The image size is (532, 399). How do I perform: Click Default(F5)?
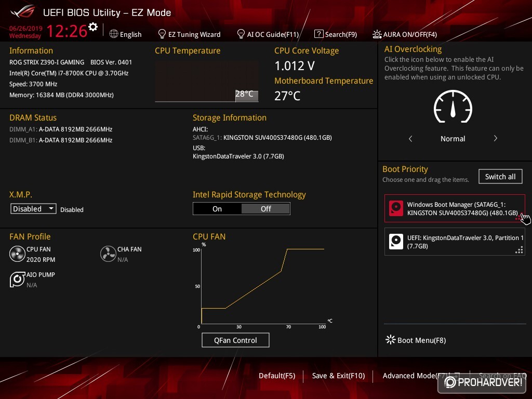tap(277, 376)
